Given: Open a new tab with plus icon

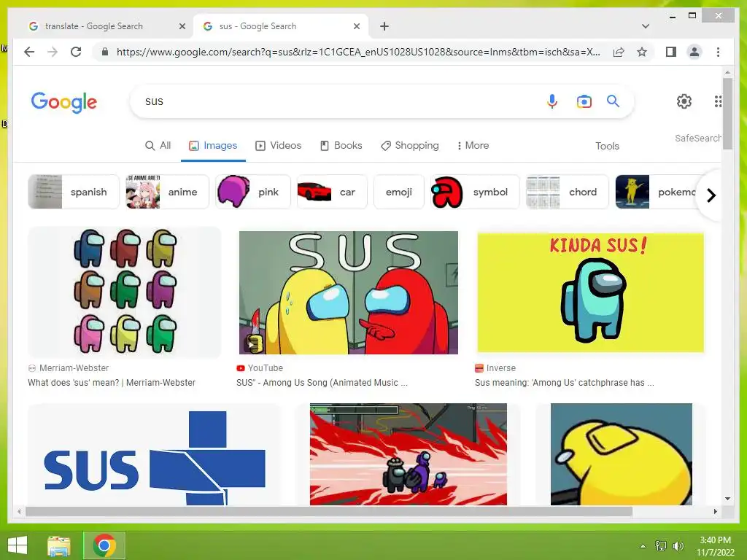Looking at the screenshot, I should [384, 26].
